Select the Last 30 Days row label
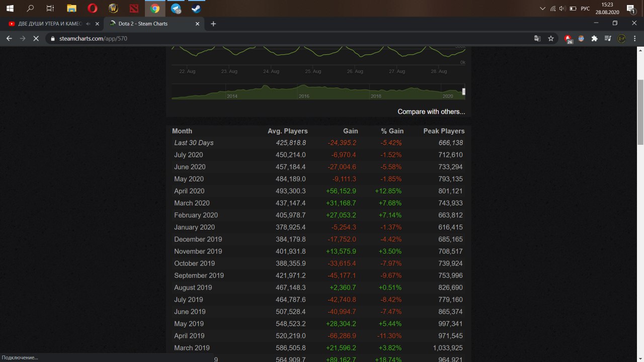Viewport: 644px width, 362px height. point(194,143)
